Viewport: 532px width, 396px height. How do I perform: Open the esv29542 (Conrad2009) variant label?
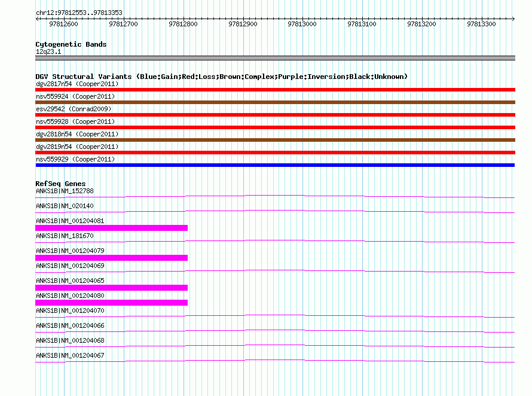74,109
